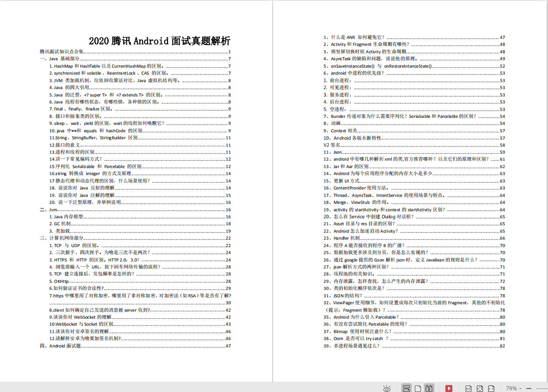Jump to section '一、Java 基础部分'
The height and width of the screenshot is (392, 548).
tap(135, 59)
